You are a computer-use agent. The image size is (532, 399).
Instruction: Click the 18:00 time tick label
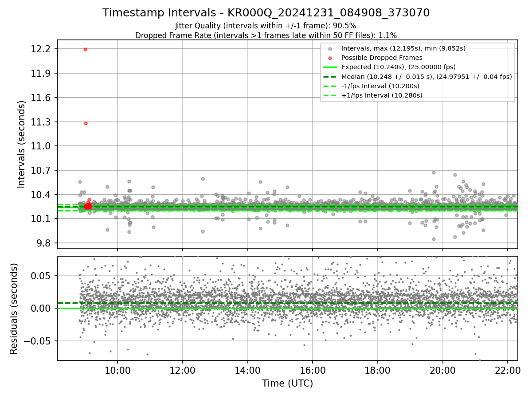click(x=378, y=370)
